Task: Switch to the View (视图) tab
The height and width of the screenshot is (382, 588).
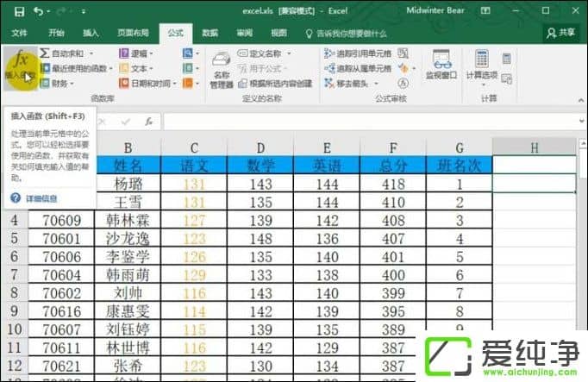Action: point(279,33)
